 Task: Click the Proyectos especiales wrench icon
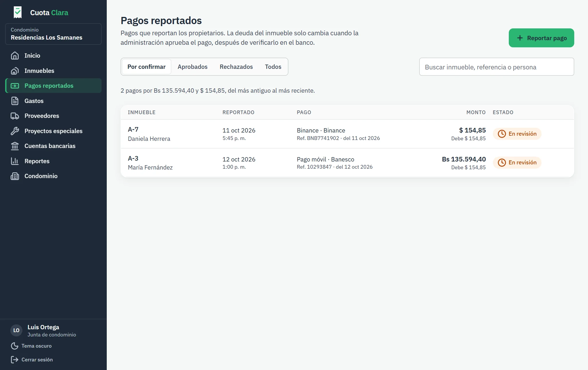click(15, 131)
